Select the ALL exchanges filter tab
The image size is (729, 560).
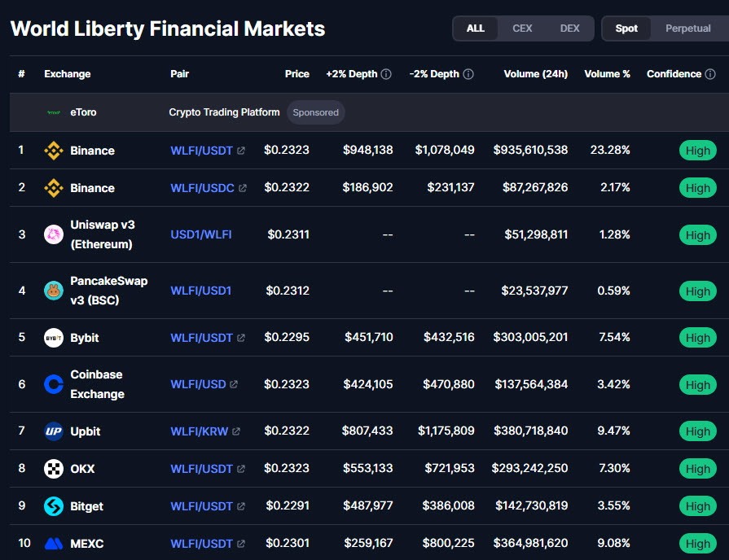475,28
